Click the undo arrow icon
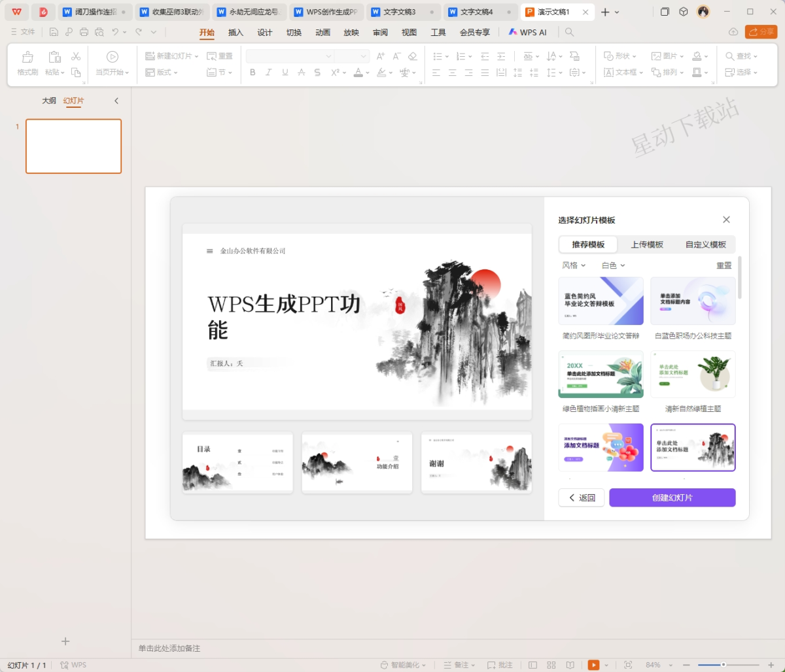This screenshot has height=672, width=785. 115,32
